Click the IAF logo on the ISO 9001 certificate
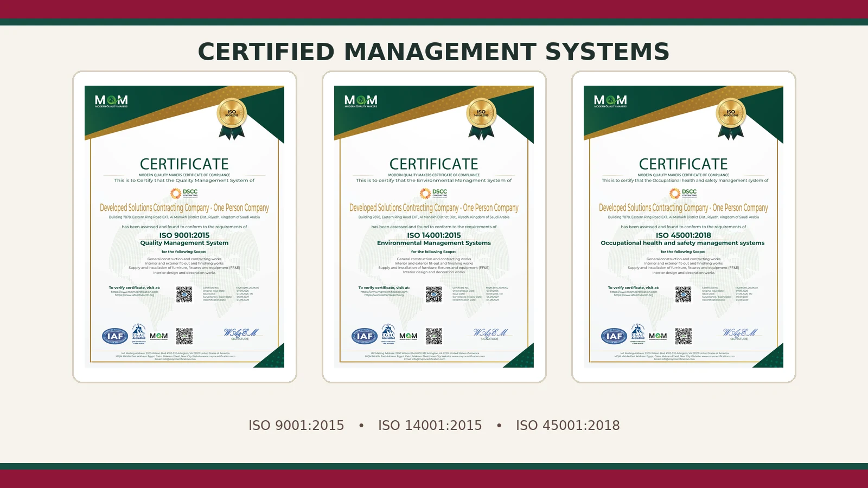The image size is (868, 488). 115,336
